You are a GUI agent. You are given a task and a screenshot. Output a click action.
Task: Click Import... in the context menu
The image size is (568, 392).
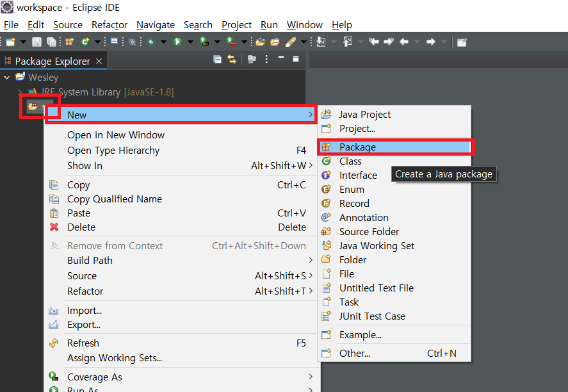click(181, 311)
